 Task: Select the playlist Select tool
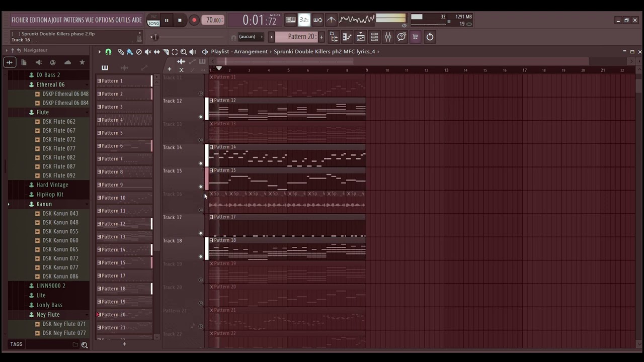point(175,52)
